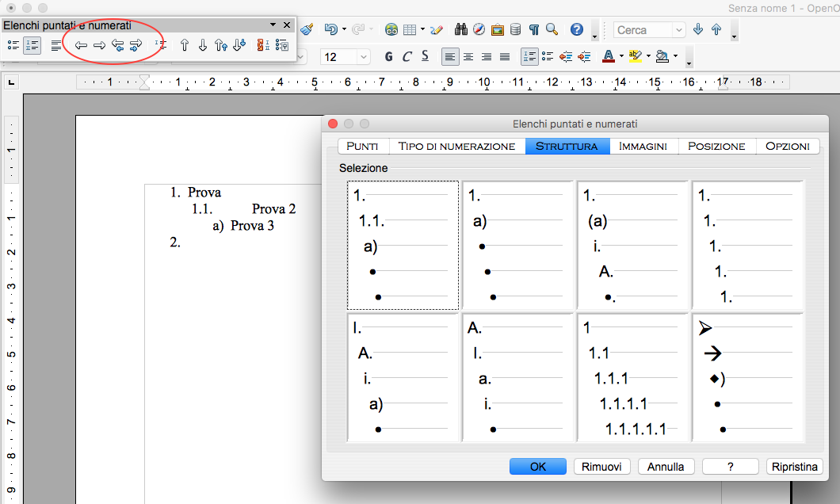Switch to Tipo di numerazione tab

tap(457, 147)
